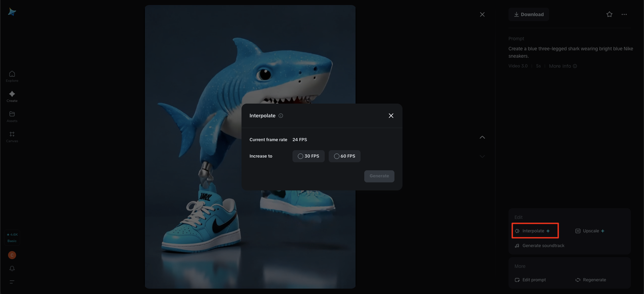644x294 pixels.
Task: Download the generated video
Action: tap(529, 14)
